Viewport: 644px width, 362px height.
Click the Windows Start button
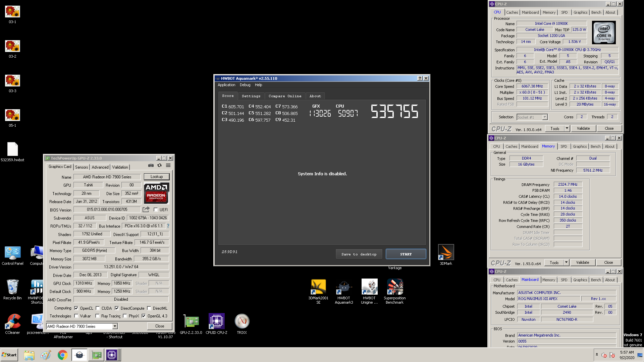(x=9, y=355)
